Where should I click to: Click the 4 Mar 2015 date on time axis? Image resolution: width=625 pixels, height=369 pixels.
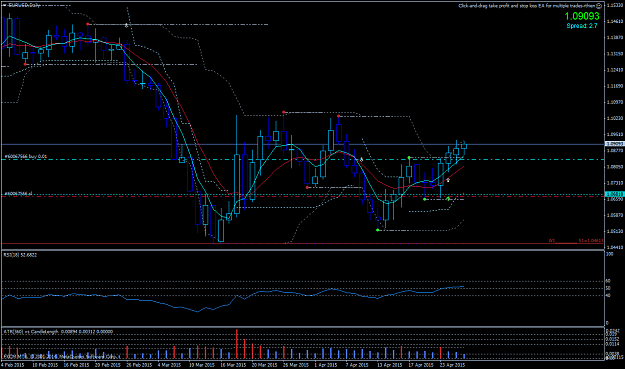click(170, 365)
